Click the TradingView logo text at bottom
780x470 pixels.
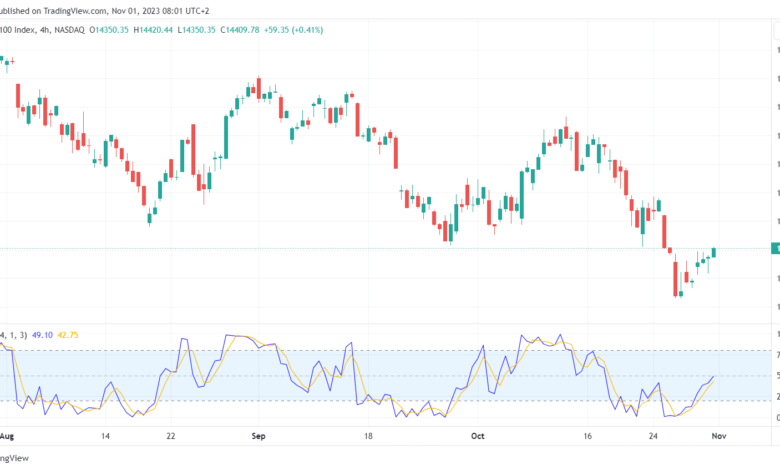click(x=14, y=458)
